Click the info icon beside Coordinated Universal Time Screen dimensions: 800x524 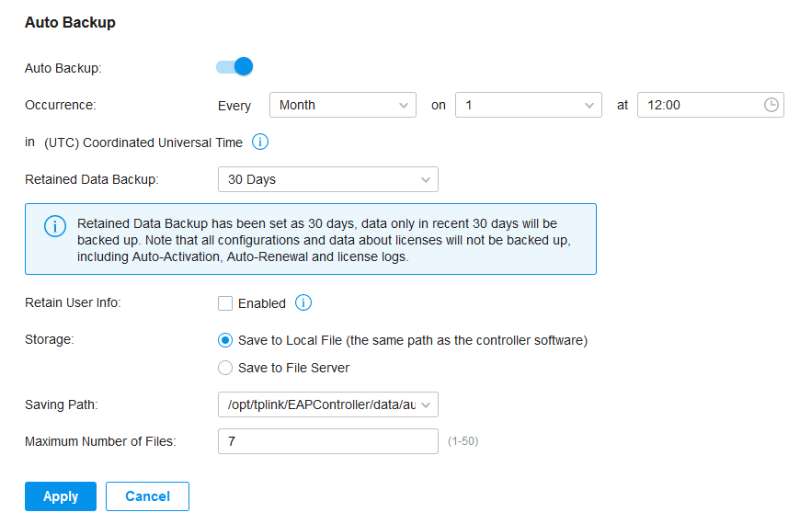coord(260,142)
